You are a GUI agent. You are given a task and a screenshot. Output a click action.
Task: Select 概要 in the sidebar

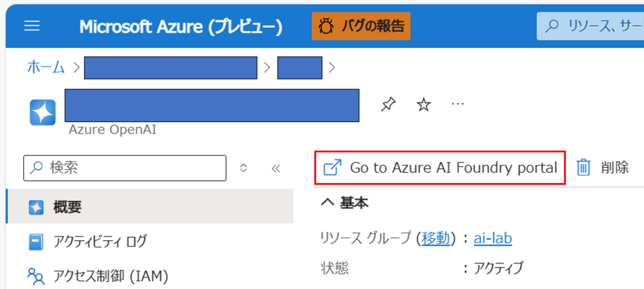pyautogui.click(x=149, y=207)
